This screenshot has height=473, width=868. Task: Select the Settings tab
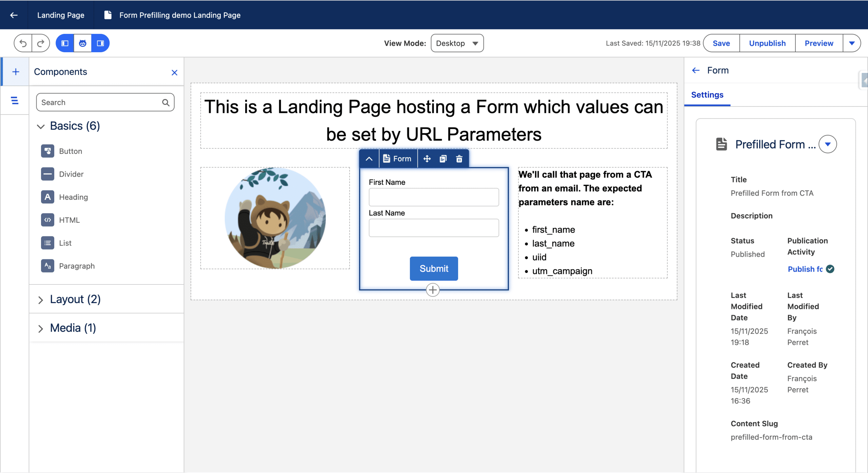(707, 95)
